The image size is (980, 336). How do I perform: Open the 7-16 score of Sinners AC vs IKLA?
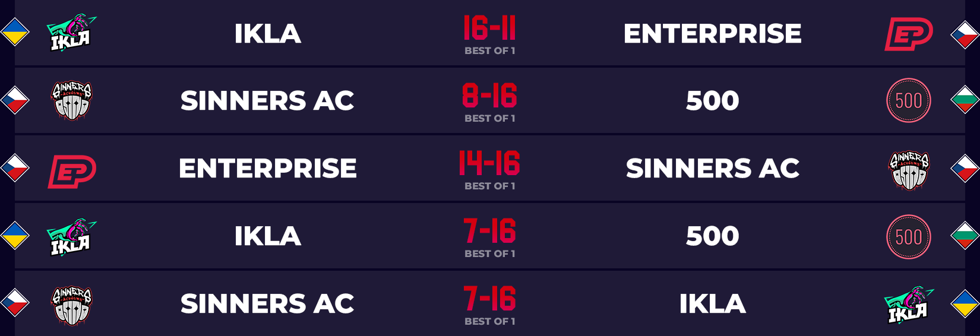click(490, 299)
